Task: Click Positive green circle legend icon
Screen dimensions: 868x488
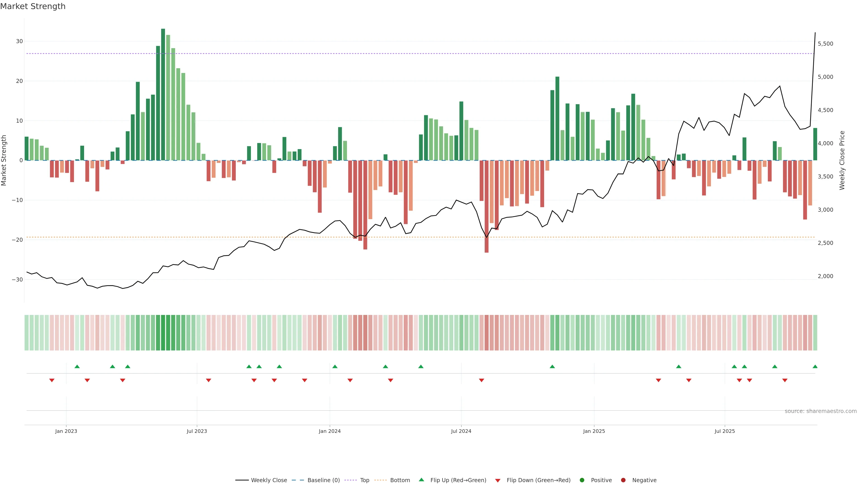Action: (x=582, y=480)
